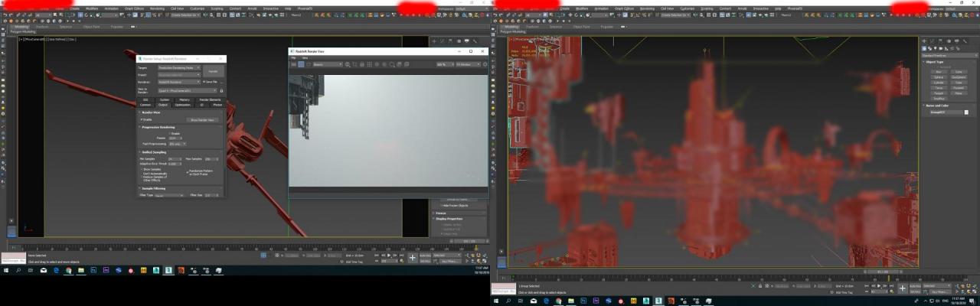980x306 pixels.
Task: Open Standard Primitives dropdown in right 3ds Max window
Action: [949, 55]
